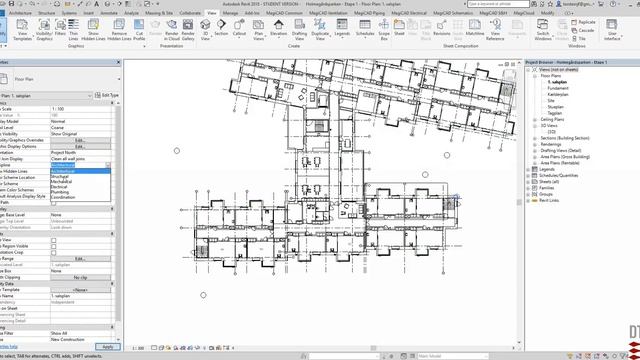Click the Properties panel vertical scrollbar

(118, 212)
